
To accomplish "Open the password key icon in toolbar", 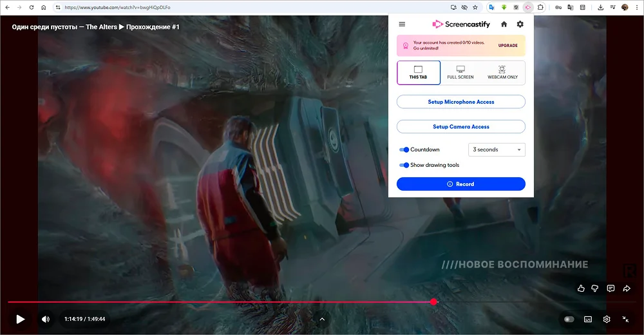I will [558, 7].
